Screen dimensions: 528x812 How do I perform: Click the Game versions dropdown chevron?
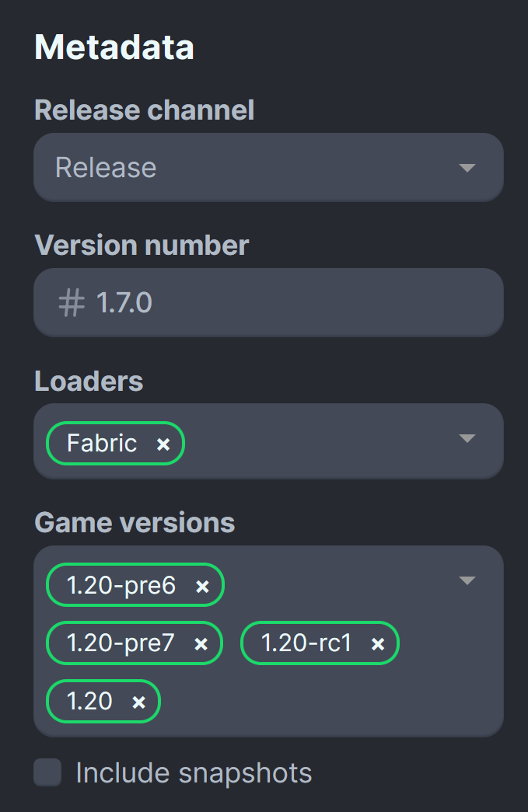467,580
